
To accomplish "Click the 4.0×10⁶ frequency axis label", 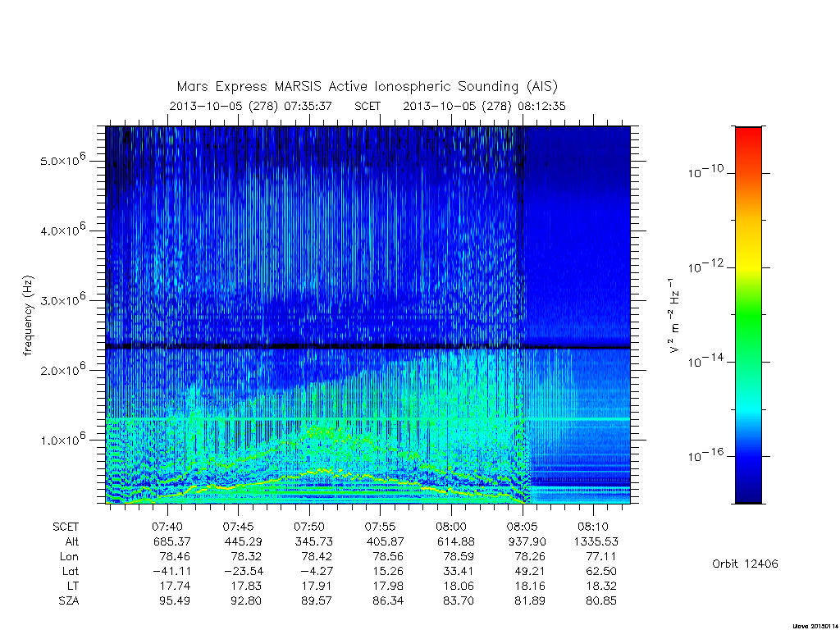I will 62,230.
